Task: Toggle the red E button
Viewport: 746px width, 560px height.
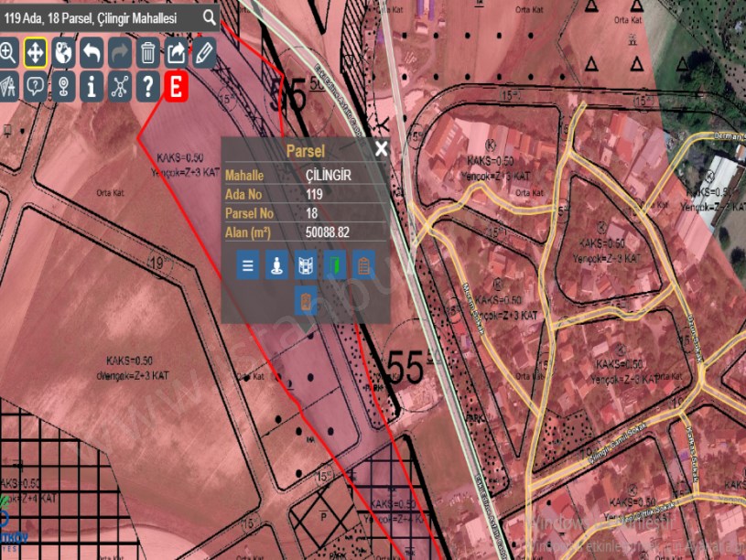Action: (x=176, y=87)
